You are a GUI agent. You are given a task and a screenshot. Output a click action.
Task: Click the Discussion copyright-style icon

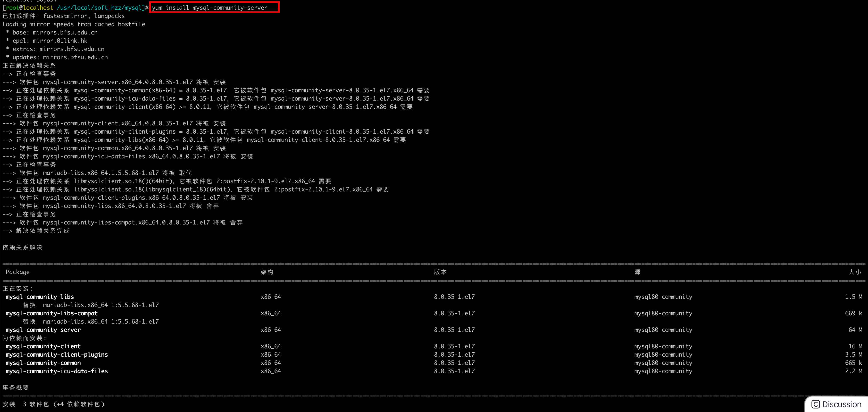816,404
